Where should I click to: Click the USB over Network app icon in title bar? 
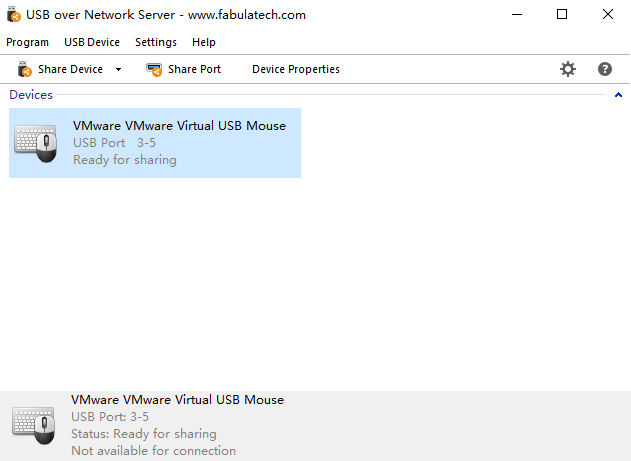(x=14, y=15)
